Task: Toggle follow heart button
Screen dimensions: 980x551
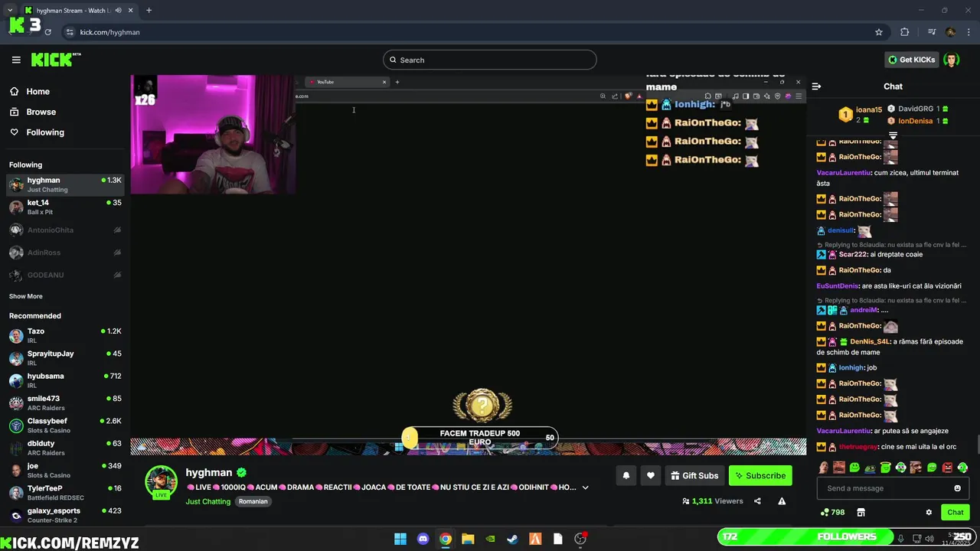Action: tap(651, 475)
